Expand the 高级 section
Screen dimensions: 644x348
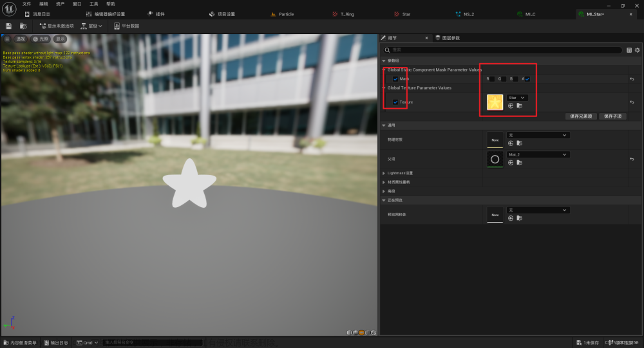click(x=384, y=191)
